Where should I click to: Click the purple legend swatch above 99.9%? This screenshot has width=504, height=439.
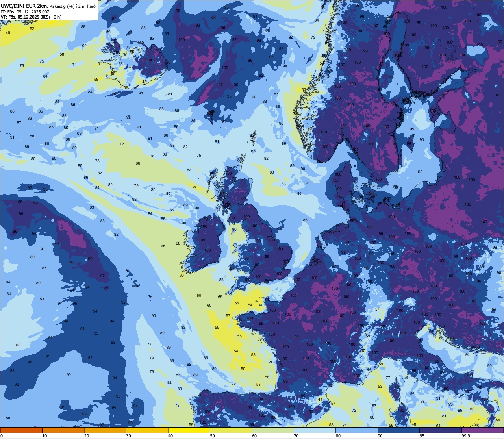click(482, 430)
